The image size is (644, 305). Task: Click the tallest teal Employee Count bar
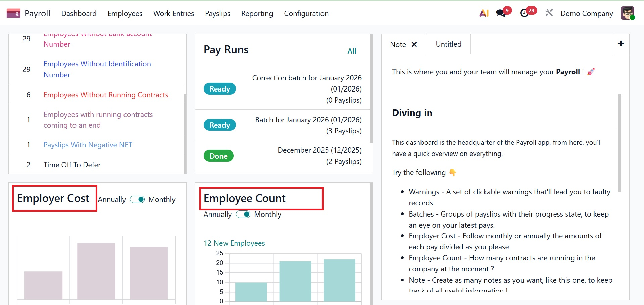[339, 280]
